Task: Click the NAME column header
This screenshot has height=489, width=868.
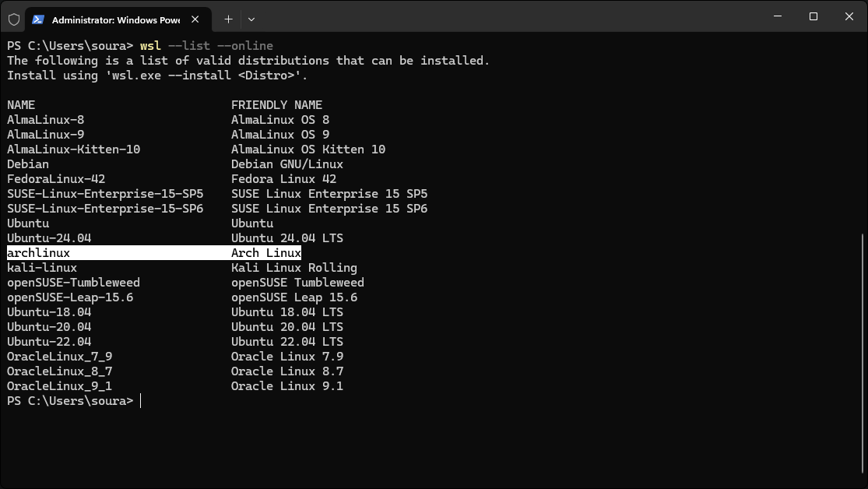Action: pyautogui.click(x=20, y=104)
